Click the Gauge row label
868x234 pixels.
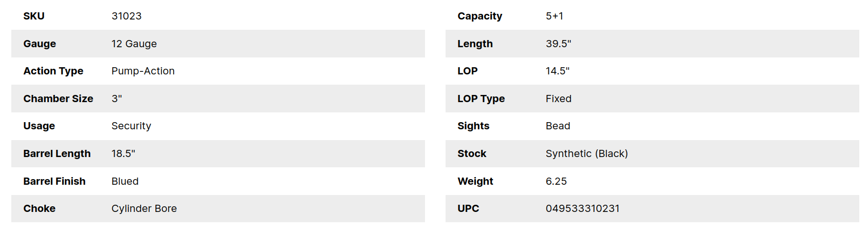point(40,44)
